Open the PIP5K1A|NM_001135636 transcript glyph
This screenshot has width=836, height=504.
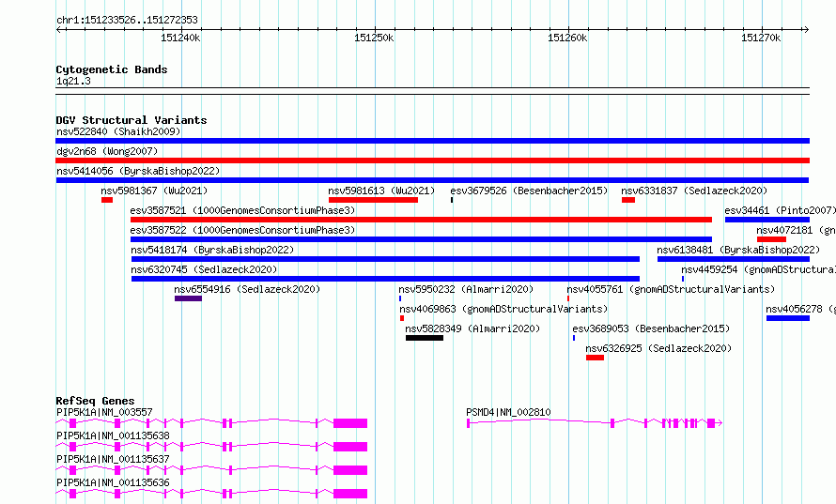click(211, 494)
